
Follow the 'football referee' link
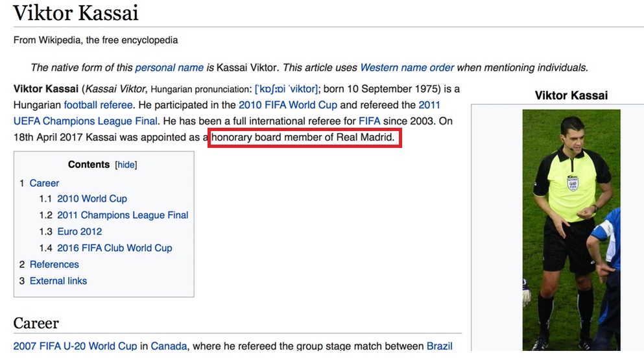(98, 105)
